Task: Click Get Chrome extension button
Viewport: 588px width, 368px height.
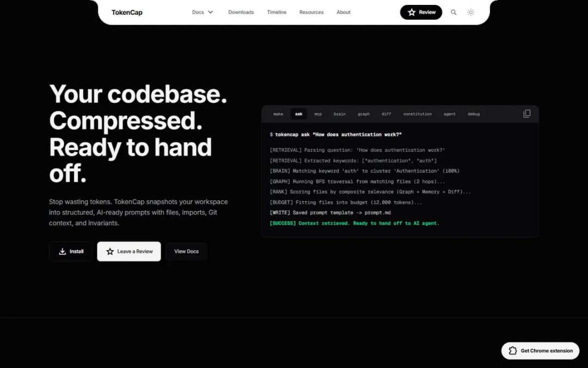Action: [541, 351]
